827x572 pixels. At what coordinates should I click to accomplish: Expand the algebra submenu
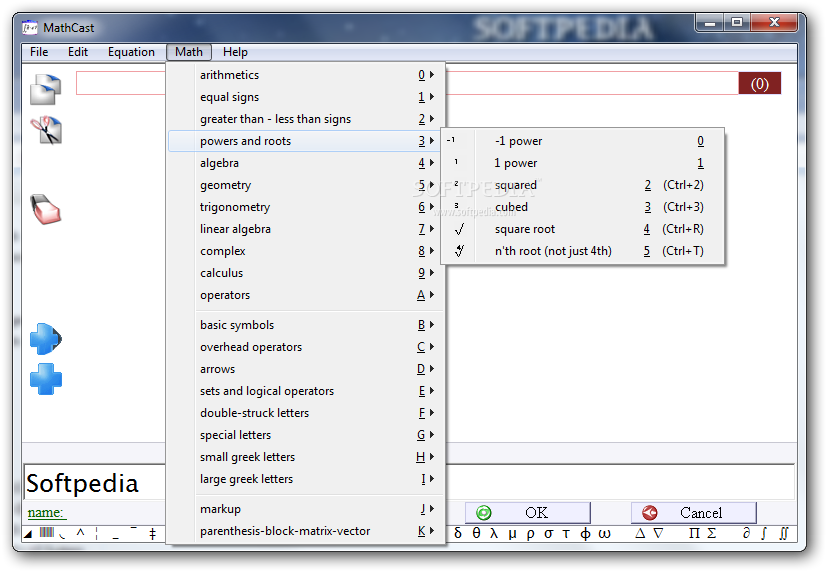[306, 163]
